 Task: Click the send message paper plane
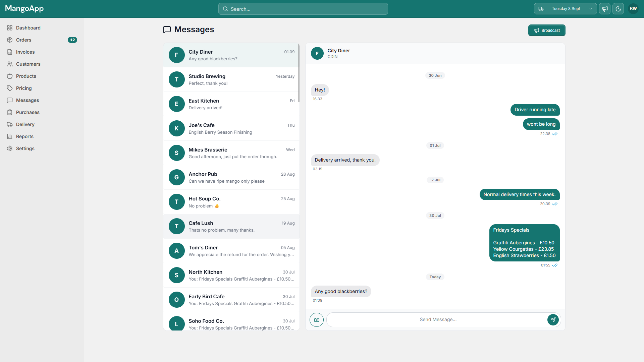(553, 320)
